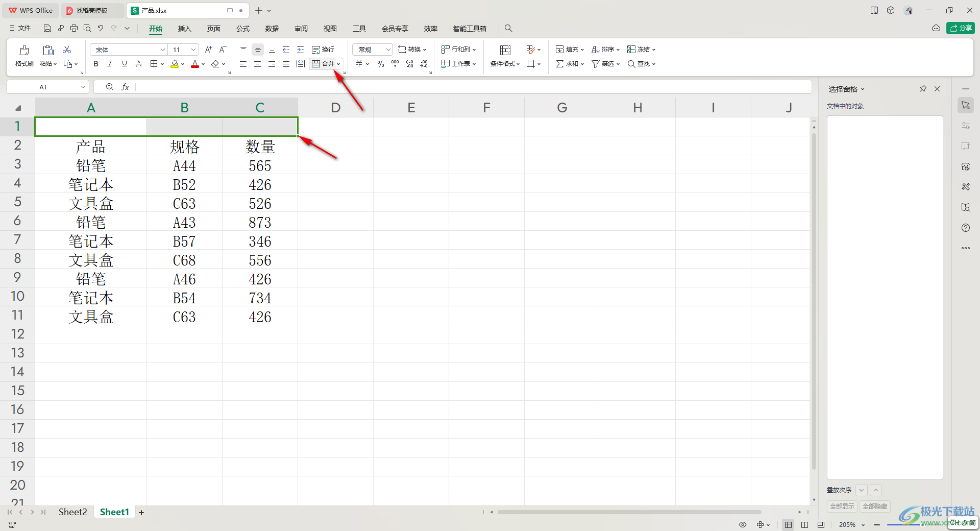The image size is (980, 531).
Task: Open Rows and Columns (行和列) menu
Action: pos(458,50)
